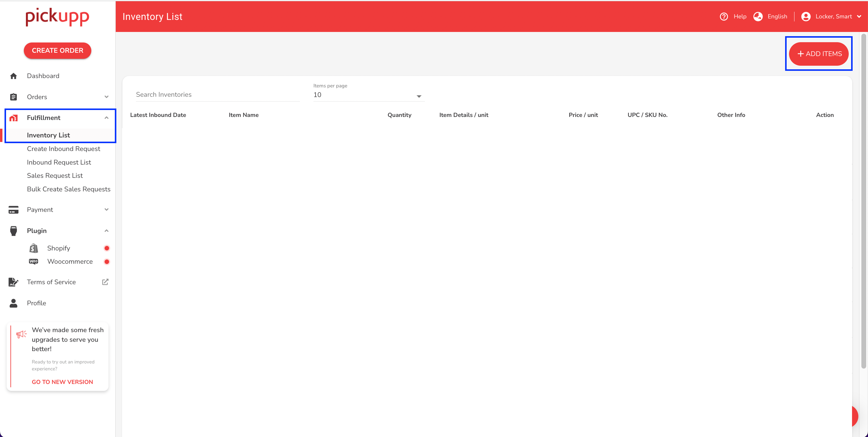
Task: Collapse the Fulfillment menu chevron
Action: [x=106, y=118]
